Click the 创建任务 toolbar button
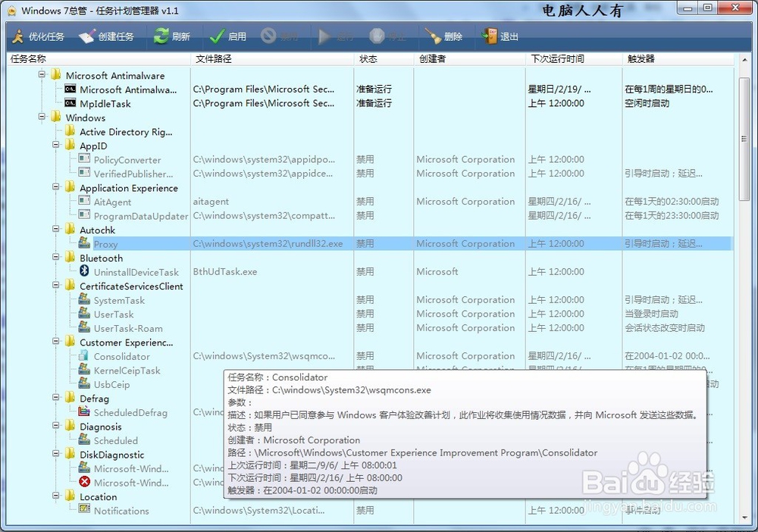758x532 pixels. click(x=106, y=36)
